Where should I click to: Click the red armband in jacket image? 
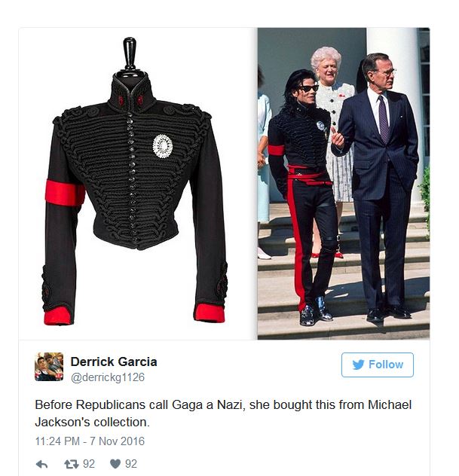65,193
